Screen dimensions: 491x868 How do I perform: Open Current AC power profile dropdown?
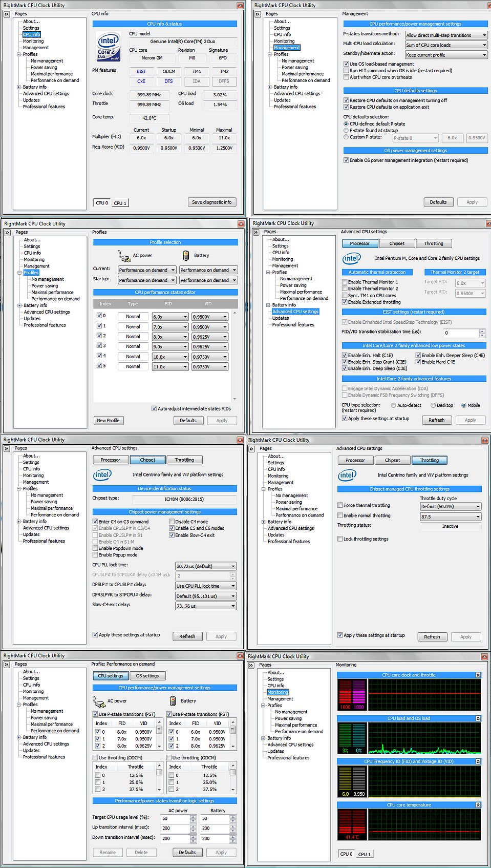point(147,270)
